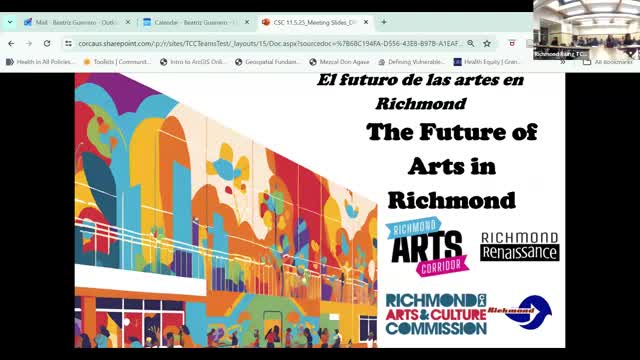Click the Richmond meeting video thumbnail
Image resolution: width=640 pixels, height=360 pixels.
[587, 30]
